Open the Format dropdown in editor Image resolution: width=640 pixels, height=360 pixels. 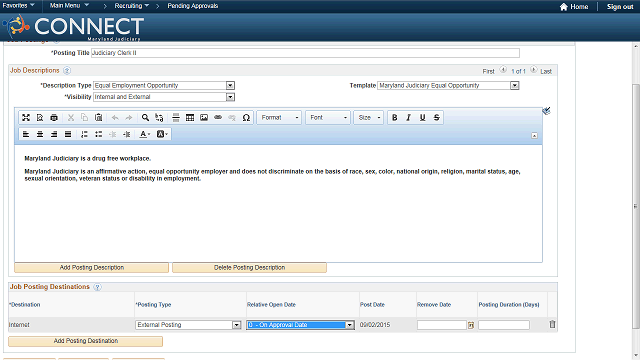click(x=280, y=118)
